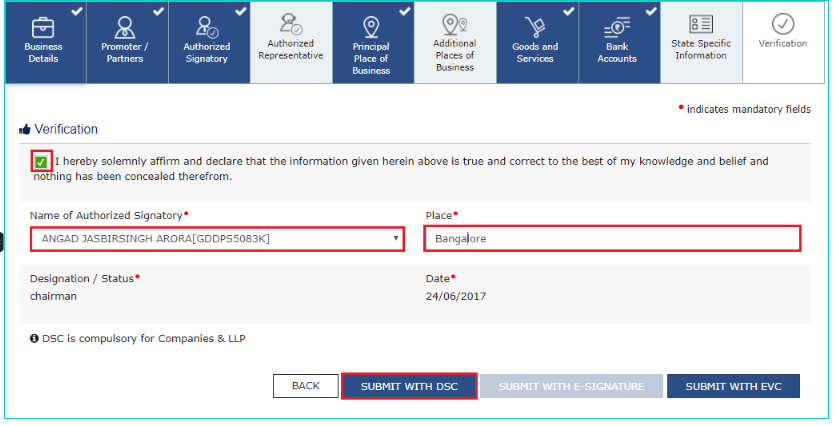Click the designation value chairman

[x=53, y=296]
